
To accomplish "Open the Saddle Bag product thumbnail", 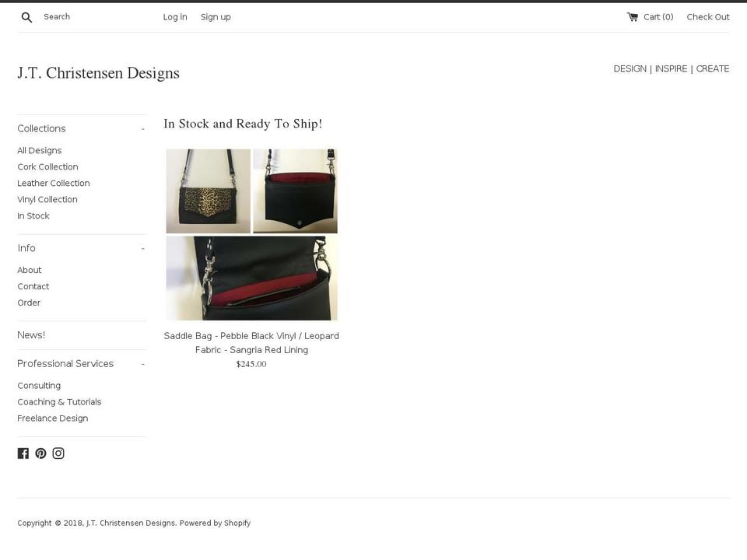I will (x=251, y=235).
